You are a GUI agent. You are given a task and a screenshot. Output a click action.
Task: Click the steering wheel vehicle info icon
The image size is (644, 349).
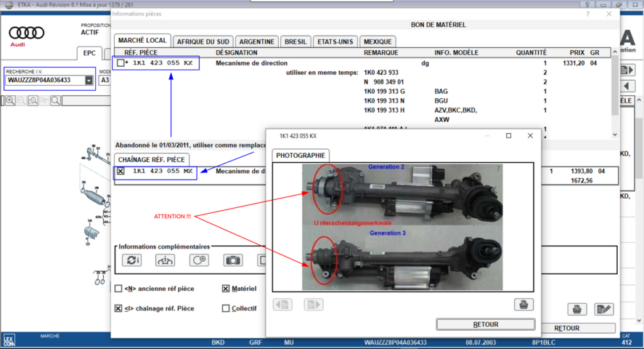[x=165, y=260]
